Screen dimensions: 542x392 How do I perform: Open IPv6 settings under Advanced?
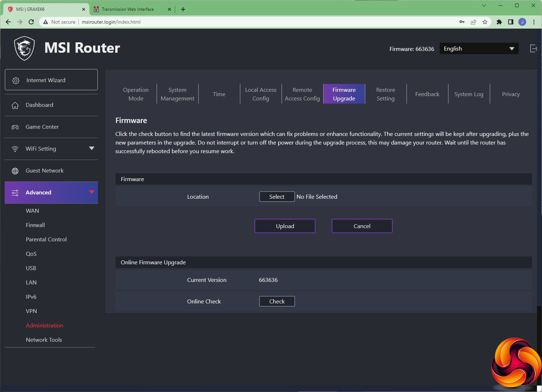(31, 297)
